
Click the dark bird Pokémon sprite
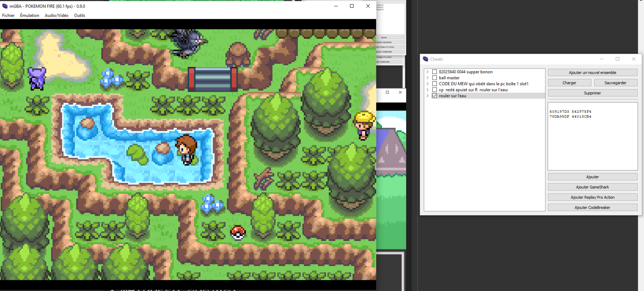click(188, 42)
